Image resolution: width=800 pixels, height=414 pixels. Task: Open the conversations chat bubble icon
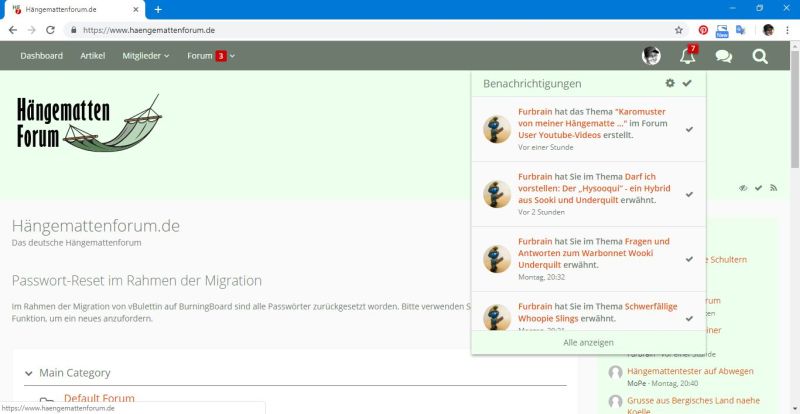click(723, 56)
